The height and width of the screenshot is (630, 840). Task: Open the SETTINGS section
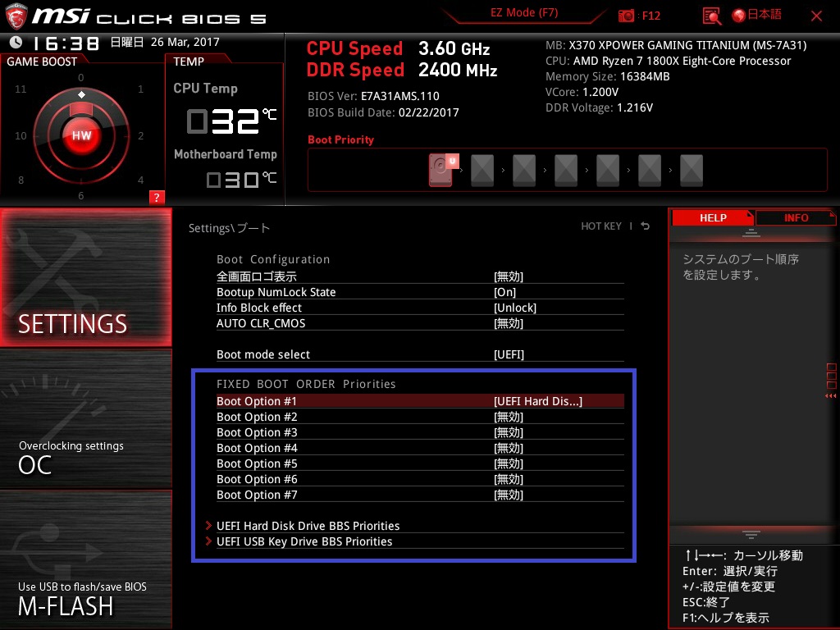(85, 277)
